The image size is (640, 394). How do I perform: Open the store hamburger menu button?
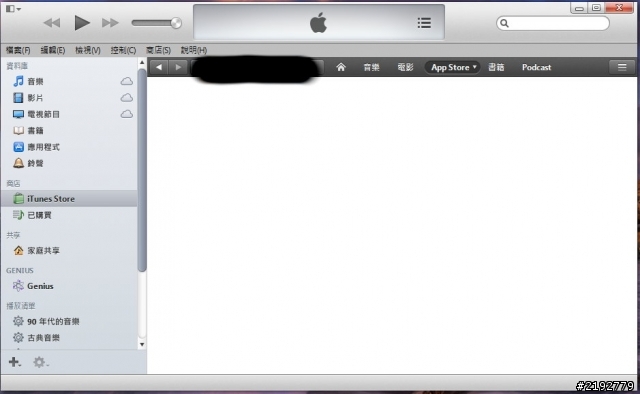click(x=622, y=67)
